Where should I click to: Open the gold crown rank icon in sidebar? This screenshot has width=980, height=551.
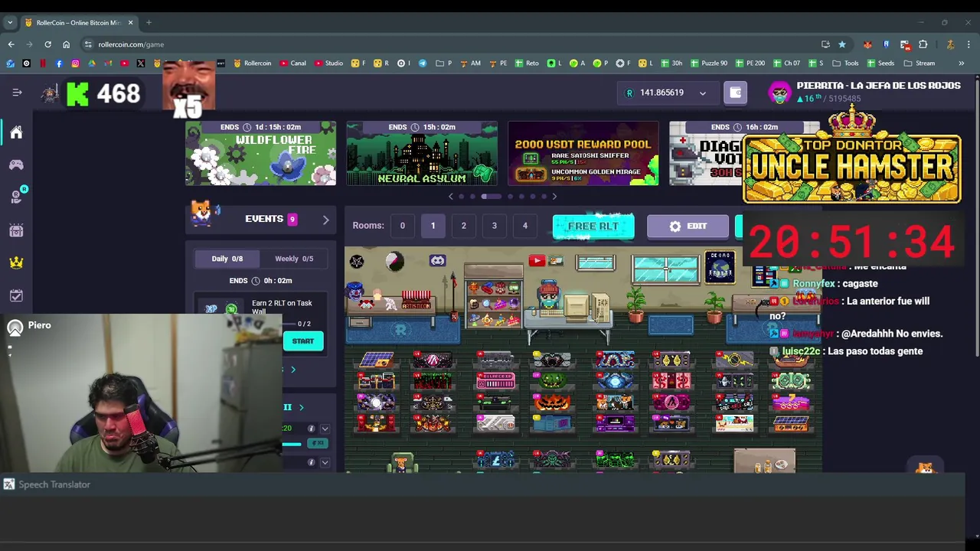16,262
